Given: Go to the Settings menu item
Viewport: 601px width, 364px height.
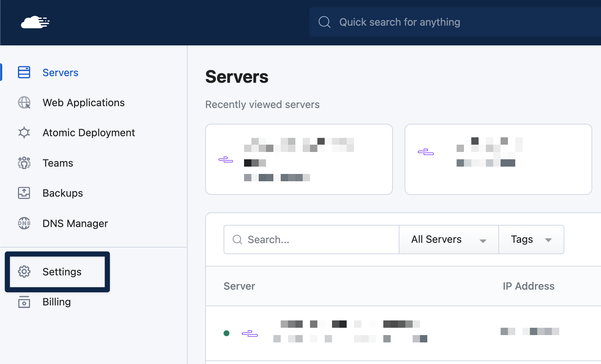Looking at the screenshot, I should (x=62, y=272).
